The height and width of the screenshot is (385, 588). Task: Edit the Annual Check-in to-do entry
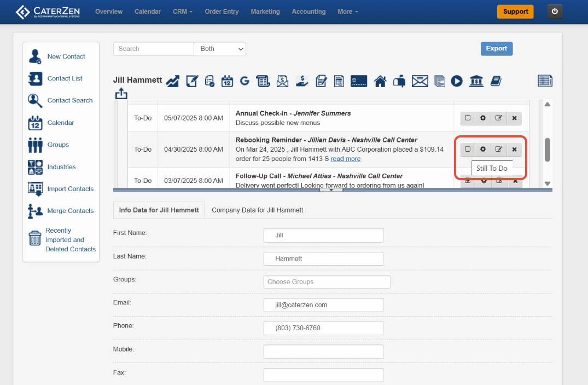[x=499, y=118]
